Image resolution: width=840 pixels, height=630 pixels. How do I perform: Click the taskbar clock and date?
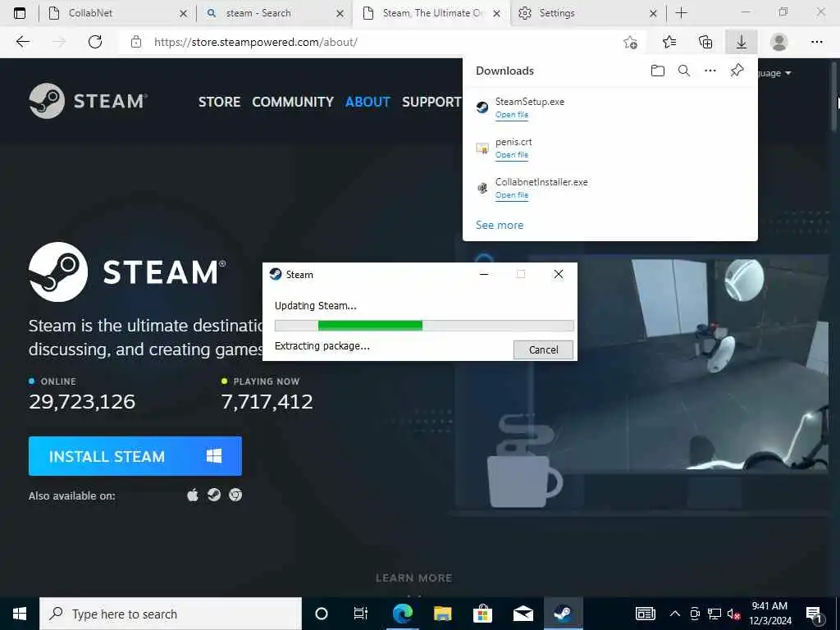[x=769, y=614]
